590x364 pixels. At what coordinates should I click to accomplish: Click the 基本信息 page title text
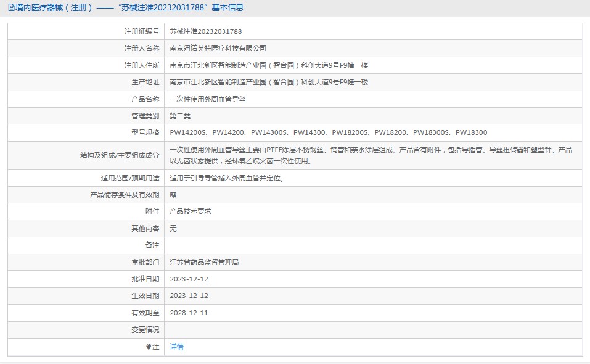227,8
